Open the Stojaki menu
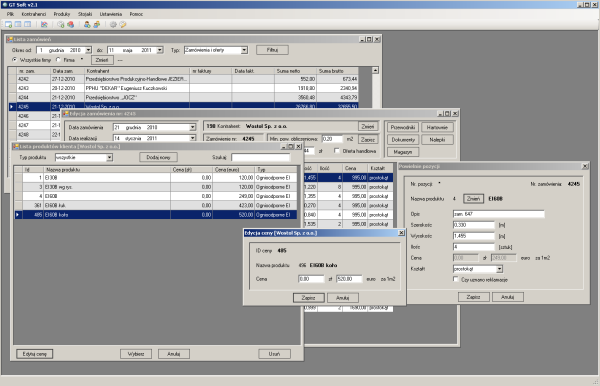 click(x=85, y=14)
